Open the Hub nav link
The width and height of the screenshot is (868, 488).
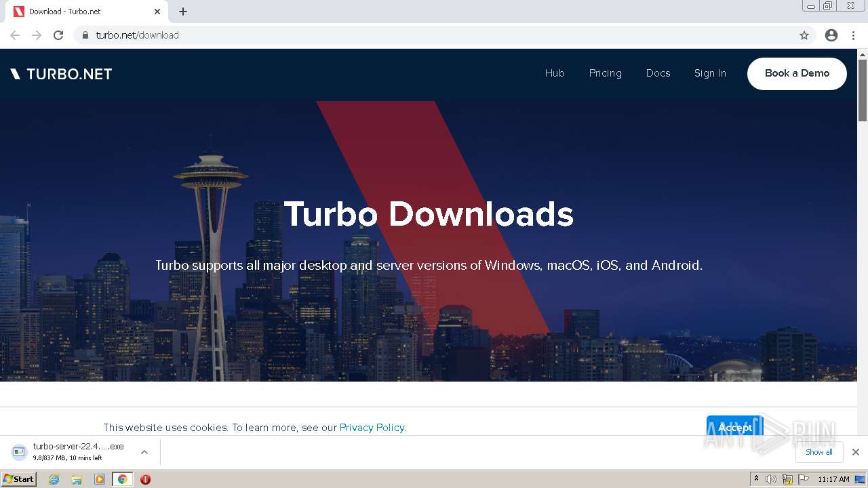[x=555, y=73]
